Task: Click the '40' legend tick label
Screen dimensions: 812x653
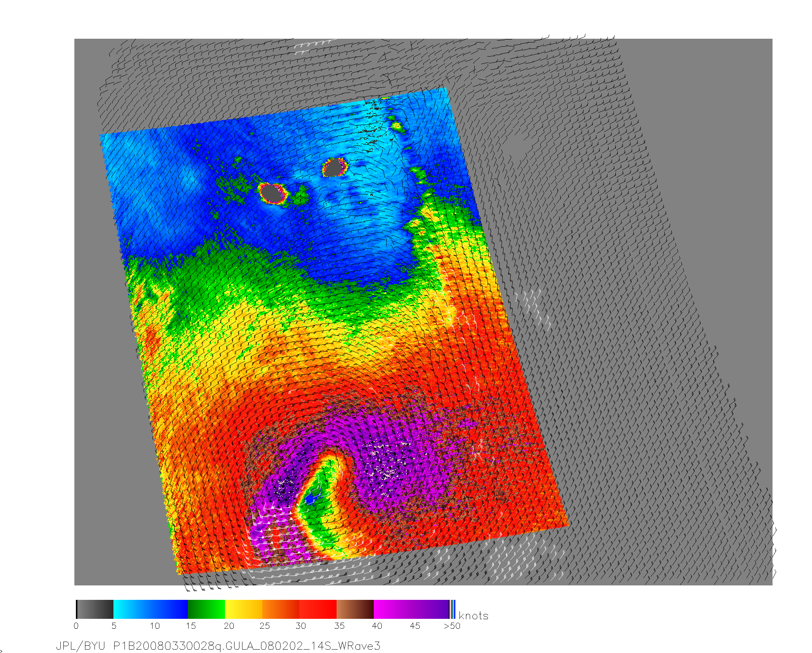Action: (377, 626)
